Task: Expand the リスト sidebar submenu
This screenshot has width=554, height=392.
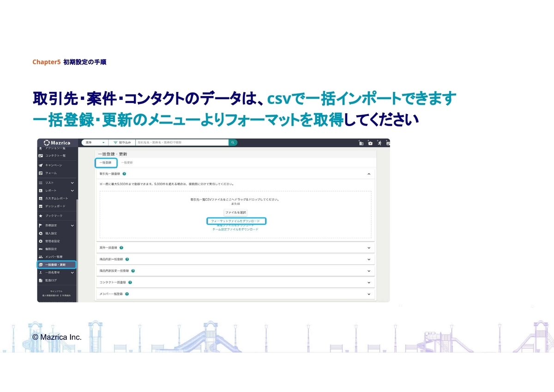Action: tap(72, 183)
